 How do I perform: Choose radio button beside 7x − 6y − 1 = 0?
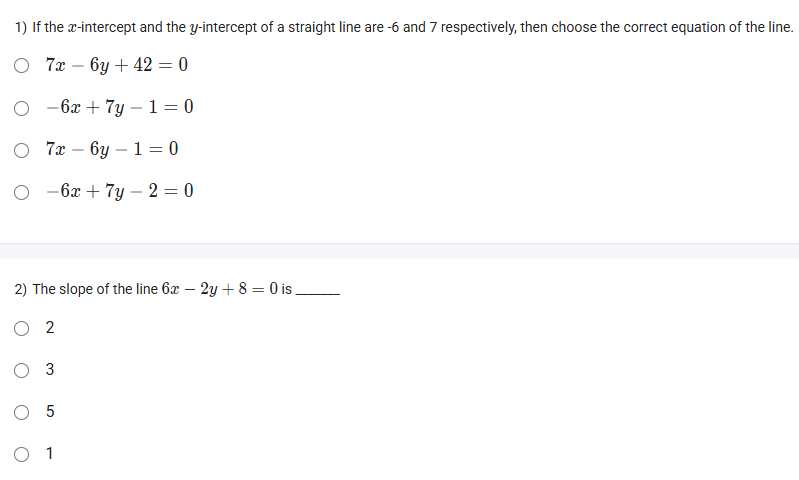click(x=22, y=150)
